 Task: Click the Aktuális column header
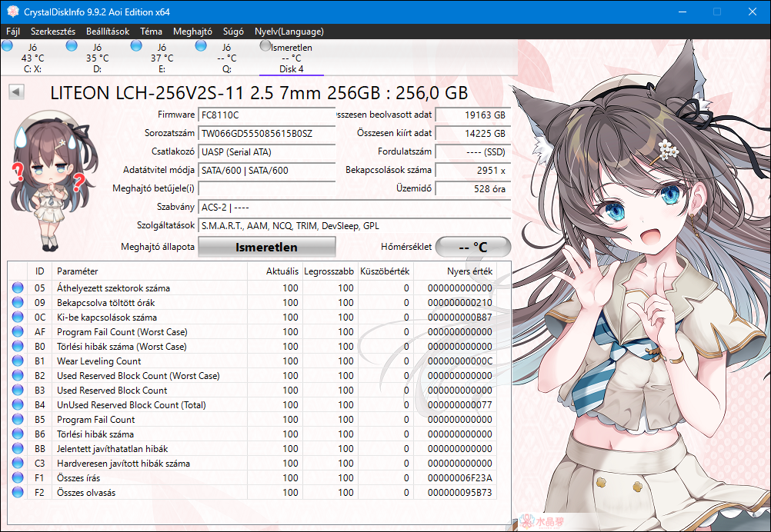pyautogui.click(x=275, y=271)
